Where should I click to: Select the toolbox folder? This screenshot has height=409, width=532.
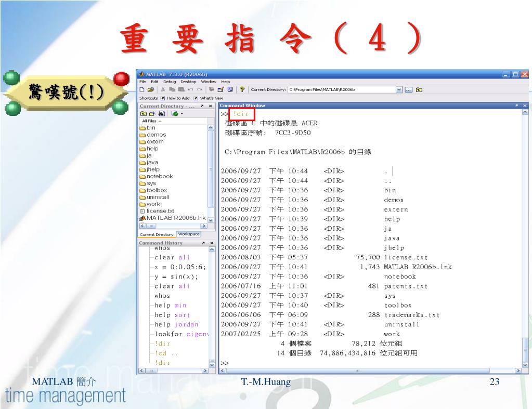pyautogui.click(x=153, y=190)
